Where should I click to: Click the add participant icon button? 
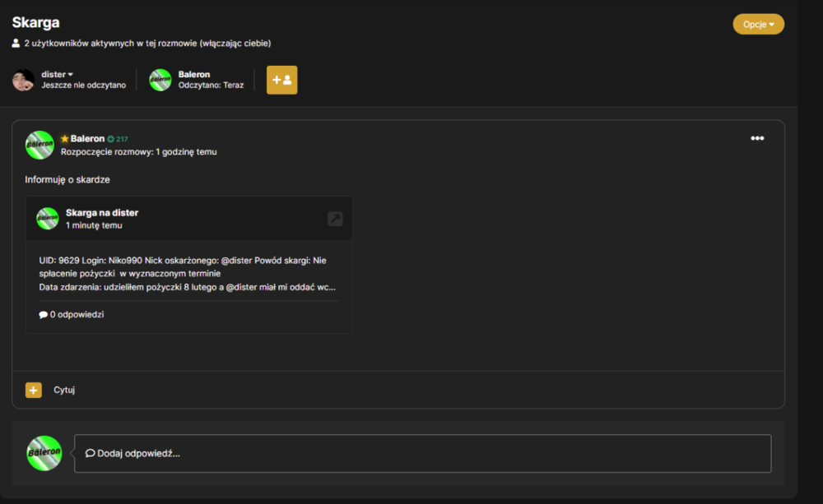281,80
